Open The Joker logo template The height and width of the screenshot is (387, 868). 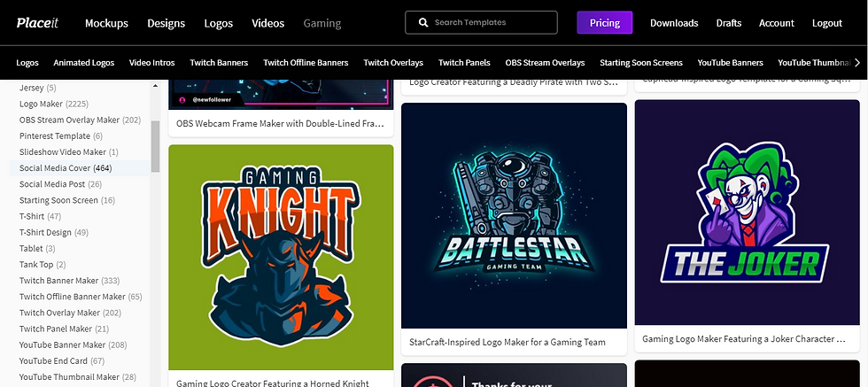pyautogui.click(x=748, y=213)
